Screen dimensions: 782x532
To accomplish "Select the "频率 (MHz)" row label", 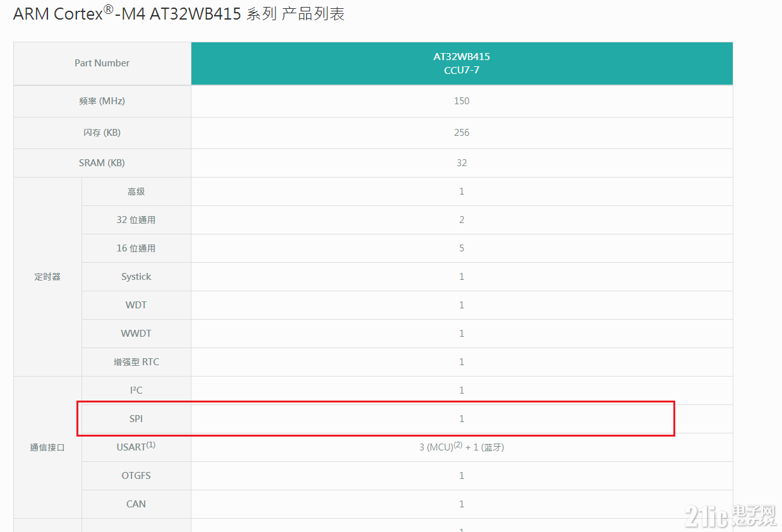I will pyautogui.click(x=102, y=101).
